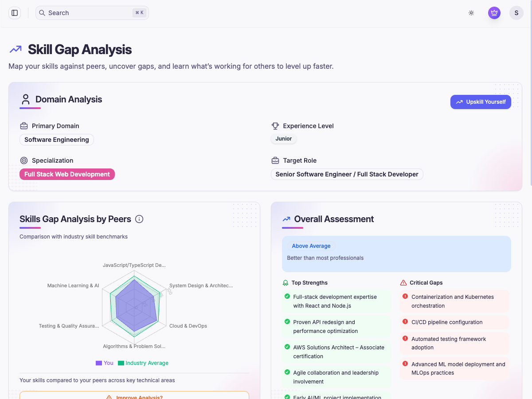The width and height of the screenshot is (532, 399).
Task: Click the purple crown premium icon
Action: tap(494, 13)
